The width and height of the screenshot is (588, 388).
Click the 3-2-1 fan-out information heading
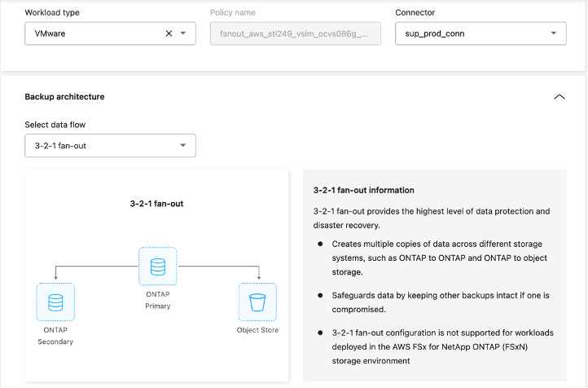pyautogui.click(x=363, y=190)
